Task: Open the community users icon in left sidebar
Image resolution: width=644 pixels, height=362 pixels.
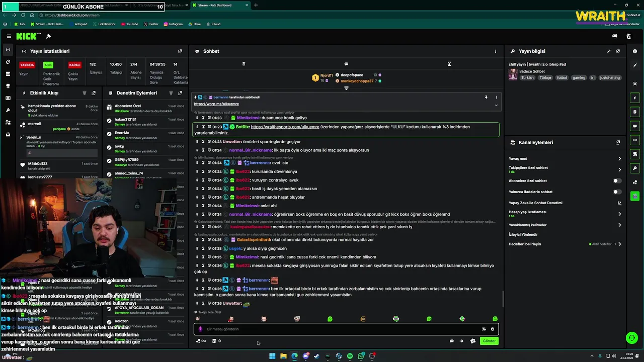Action: (8, 122)
